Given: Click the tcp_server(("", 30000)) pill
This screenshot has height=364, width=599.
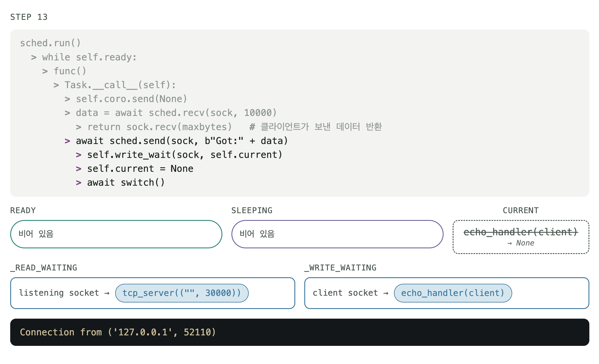Looking at the screenshot, I should (x=182, y=293).
